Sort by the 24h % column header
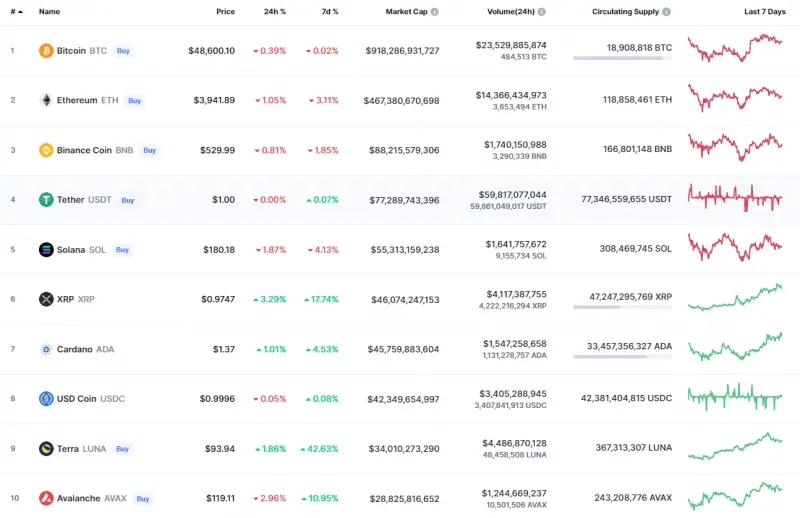The height and width of the screenshot is (518, 800). click(x=274, y=12)
